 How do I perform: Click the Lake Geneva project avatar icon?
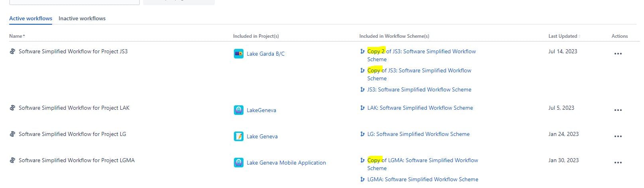pyautogui.click(x=239, y=136)
